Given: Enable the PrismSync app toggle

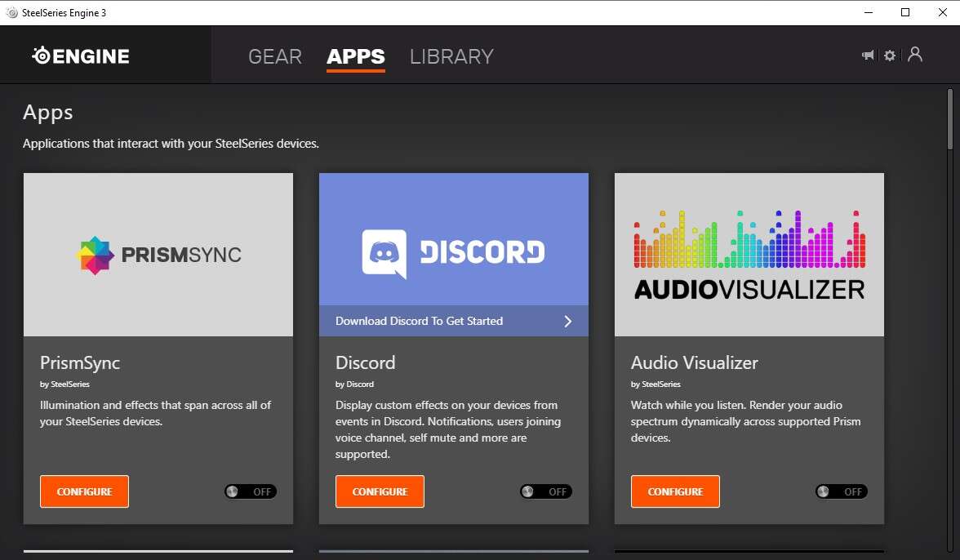Looking at the screenshot, I should coord(251,491).
